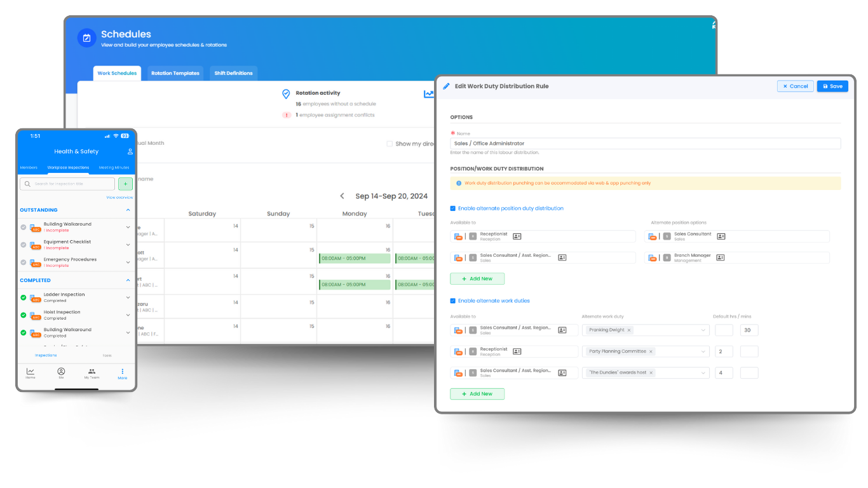
Task: Click the Save button on the distribution rule
Action: click(832, 86)
